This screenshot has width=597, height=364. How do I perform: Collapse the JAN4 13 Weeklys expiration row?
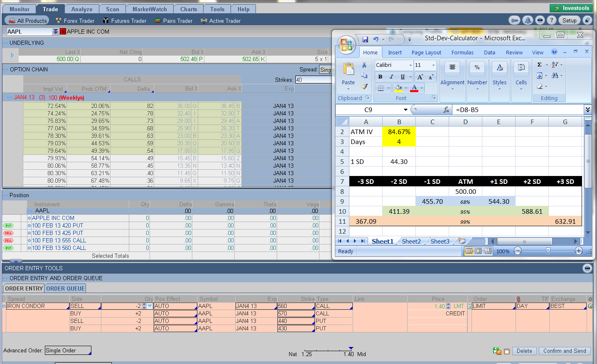(10, 98)
